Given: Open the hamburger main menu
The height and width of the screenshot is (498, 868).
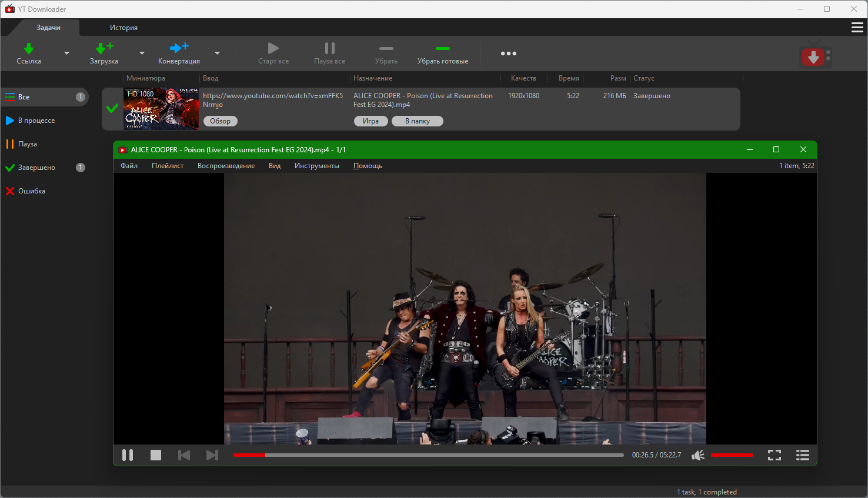Looking at the screenshot, I should point(857,28).
